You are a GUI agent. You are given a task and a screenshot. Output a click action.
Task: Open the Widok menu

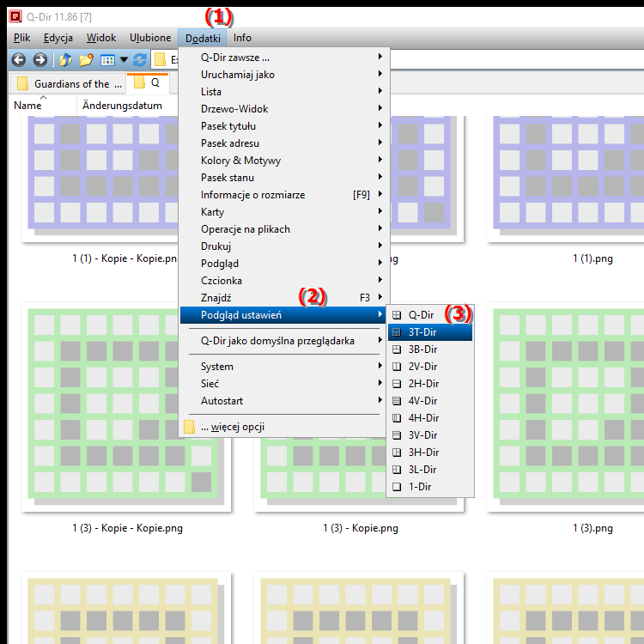(101, 38)
